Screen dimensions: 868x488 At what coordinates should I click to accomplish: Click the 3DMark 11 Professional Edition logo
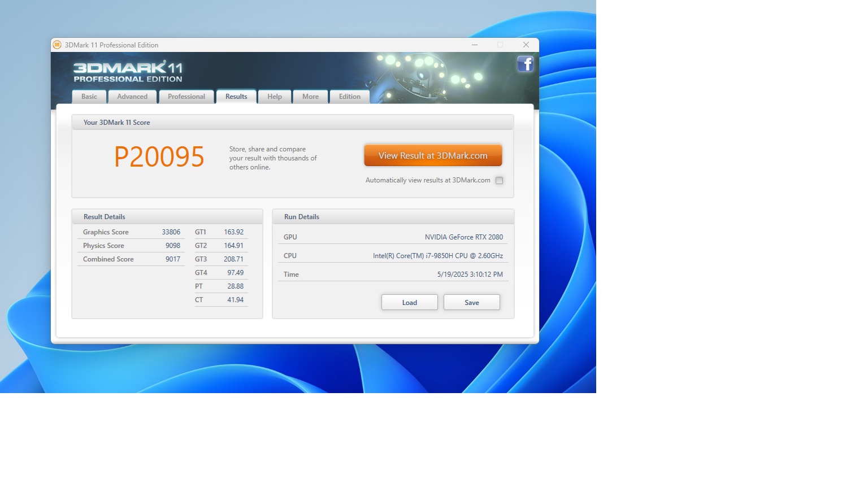(128, 72)
